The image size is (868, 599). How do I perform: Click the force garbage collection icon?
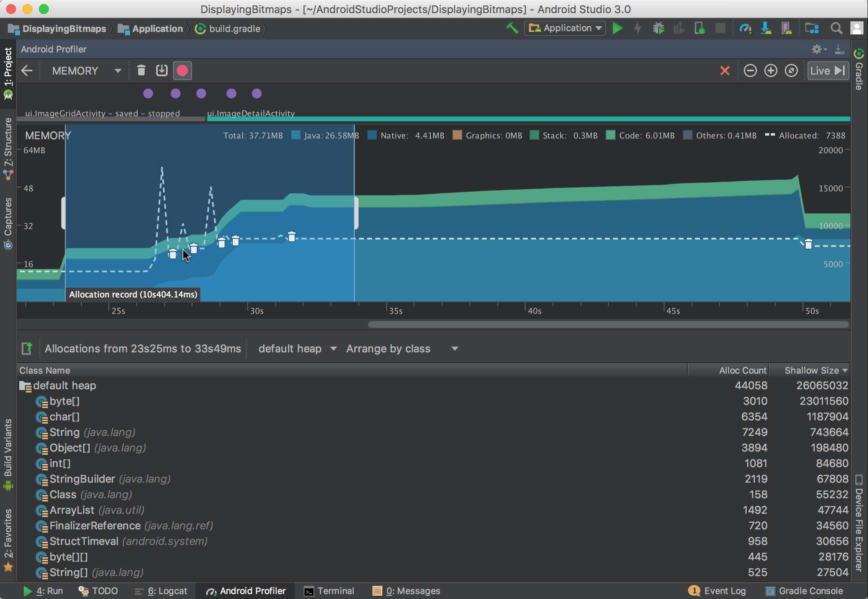(141, 70)
